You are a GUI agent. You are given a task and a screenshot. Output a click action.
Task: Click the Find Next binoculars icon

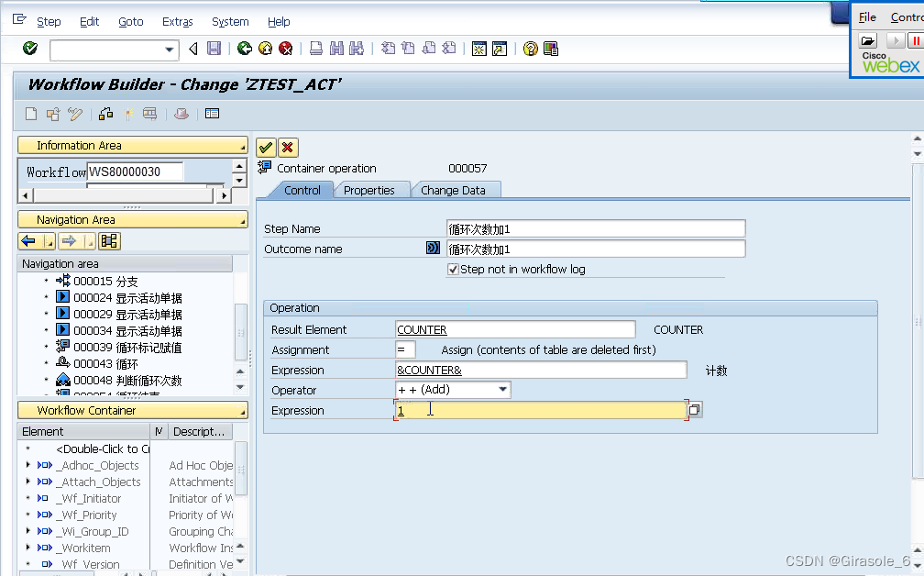pos(357,49)
